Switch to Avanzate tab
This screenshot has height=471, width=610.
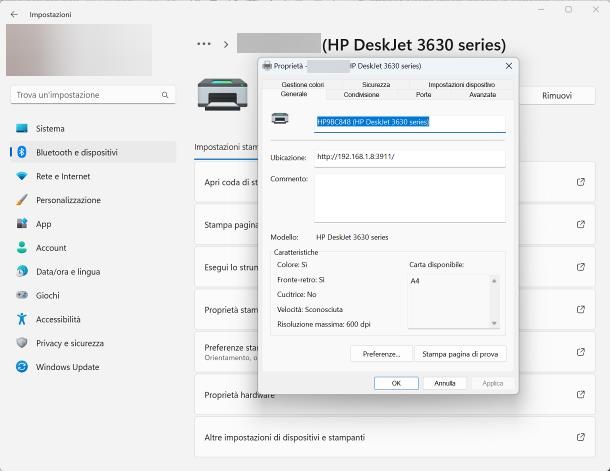[x=482, y=95]
